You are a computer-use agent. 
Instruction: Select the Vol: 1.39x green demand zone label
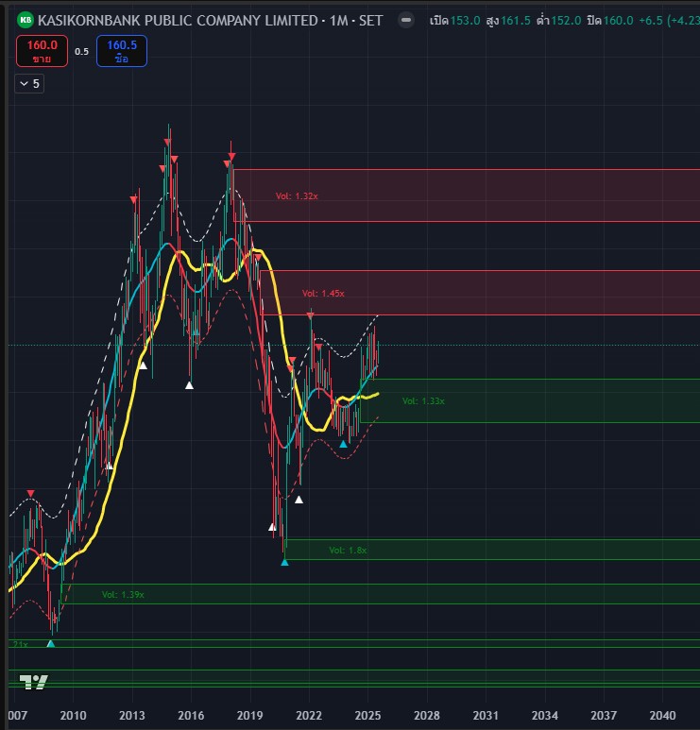point(123,595)
